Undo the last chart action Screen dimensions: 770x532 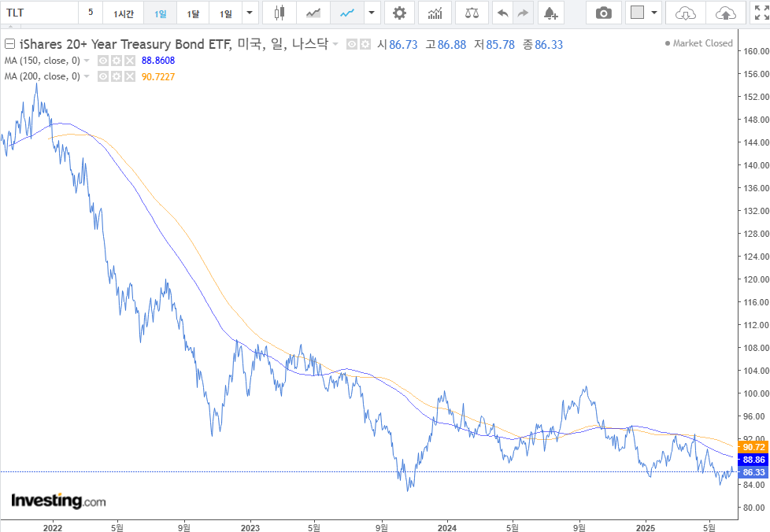(503, 13)
